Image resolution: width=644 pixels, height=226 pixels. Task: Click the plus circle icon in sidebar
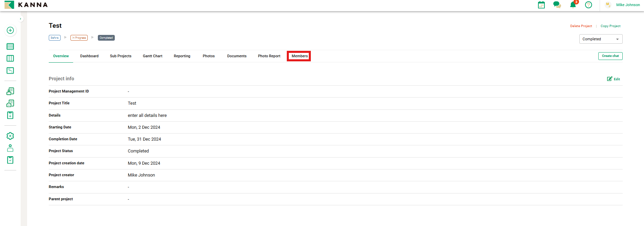10,30
